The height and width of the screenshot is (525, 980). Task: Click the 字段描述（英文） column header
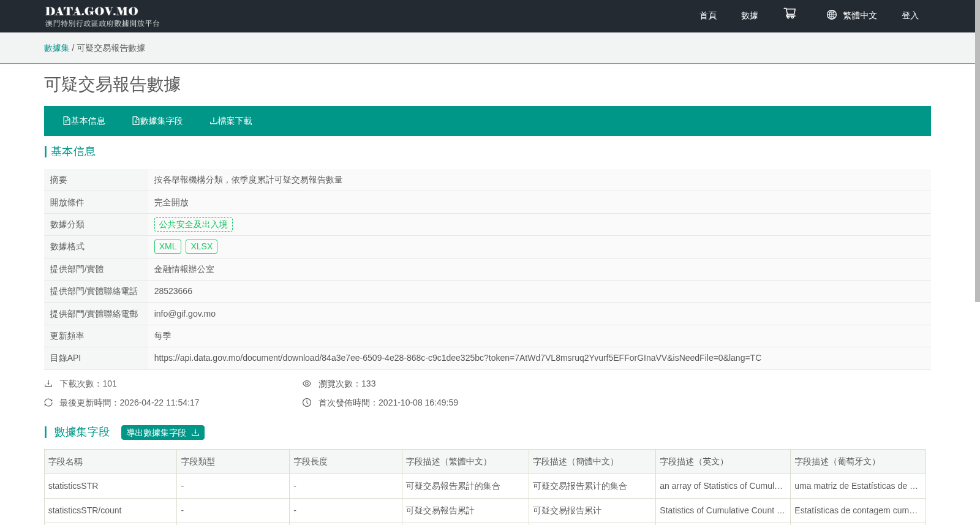point(723,461)
